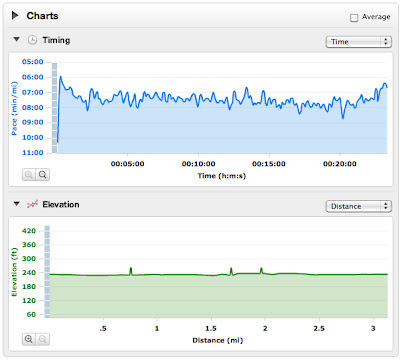The width and height of the screenshot is (400, 360).
Task: Click the Pace (min/mi) axis title
Action: coord(14,108)
